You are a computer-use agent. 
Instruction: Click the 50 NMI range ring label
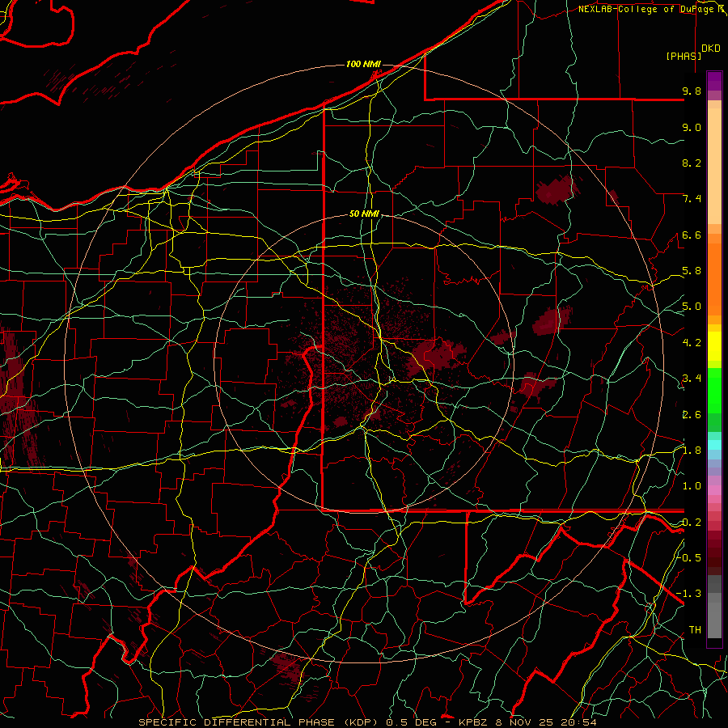click(365, 214)
